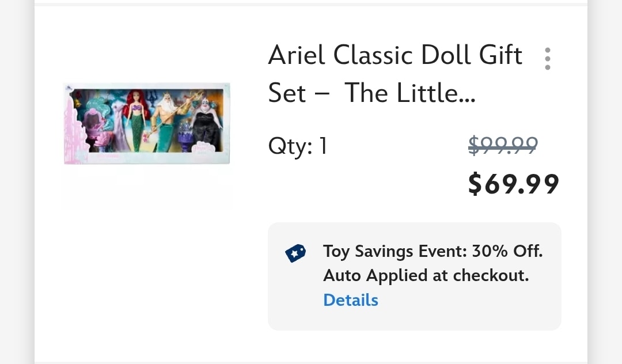Click the truncated title line 'Set – The Little...'
This screenshot has width=622, height=364.
coord(372,92)
